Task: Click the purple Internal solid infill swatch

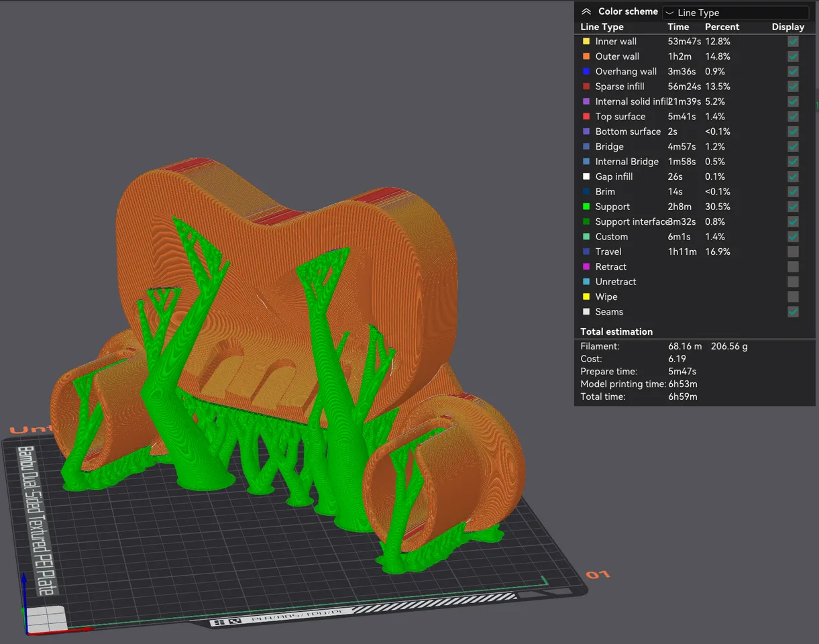Action: click(584, 101)
